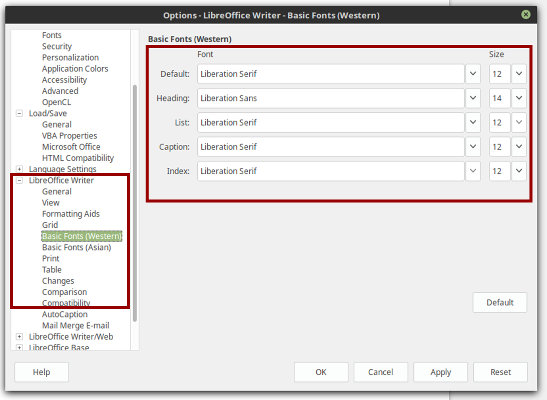
Task: Click the Apply button
Action: coord(441,372)
